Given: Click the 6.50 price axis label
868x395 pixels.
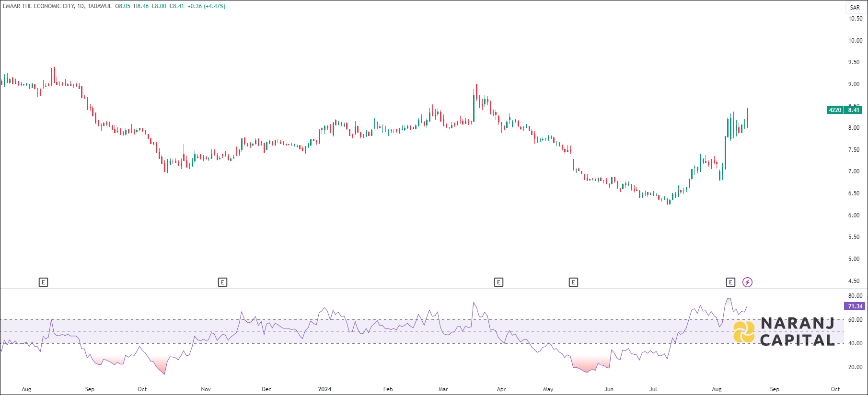Looking at the screenshot, I should point(854,193).
